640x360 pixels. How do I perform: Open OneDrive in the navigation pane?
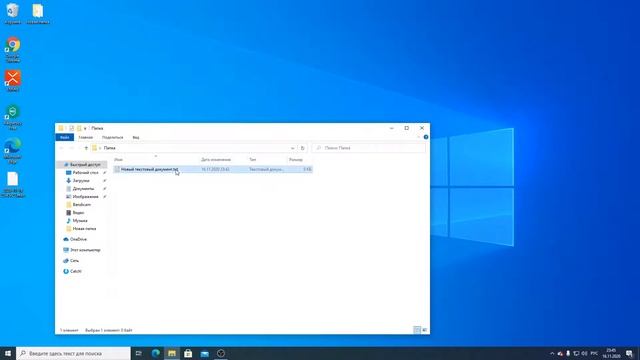click(x=78, y=239)
